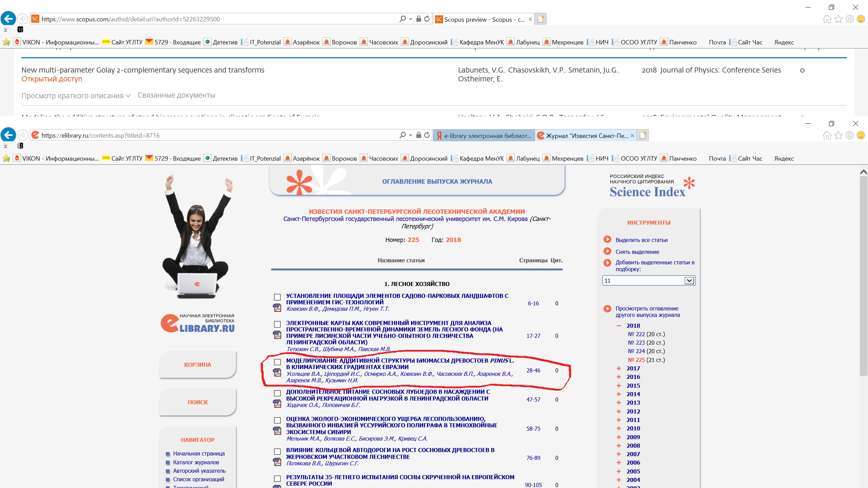Image resolution: width=868 pixels, height=488 pixels.
Task: Click the PDF icon beside the Pinus biomass article
Action: pos(277,372)
